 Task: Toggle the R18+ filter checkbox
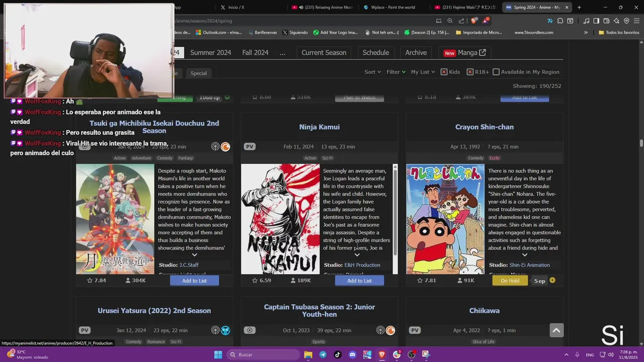470,72
